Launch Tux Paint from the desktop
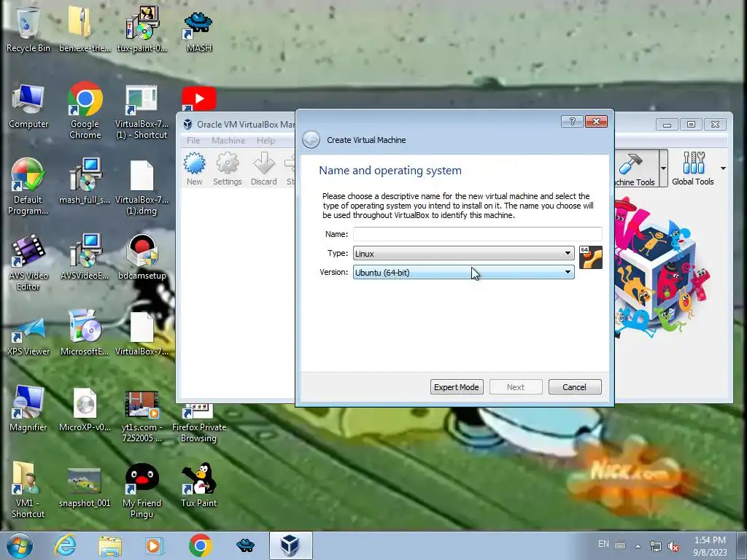This screenshot has width=747, height=560. coord(198,485)
